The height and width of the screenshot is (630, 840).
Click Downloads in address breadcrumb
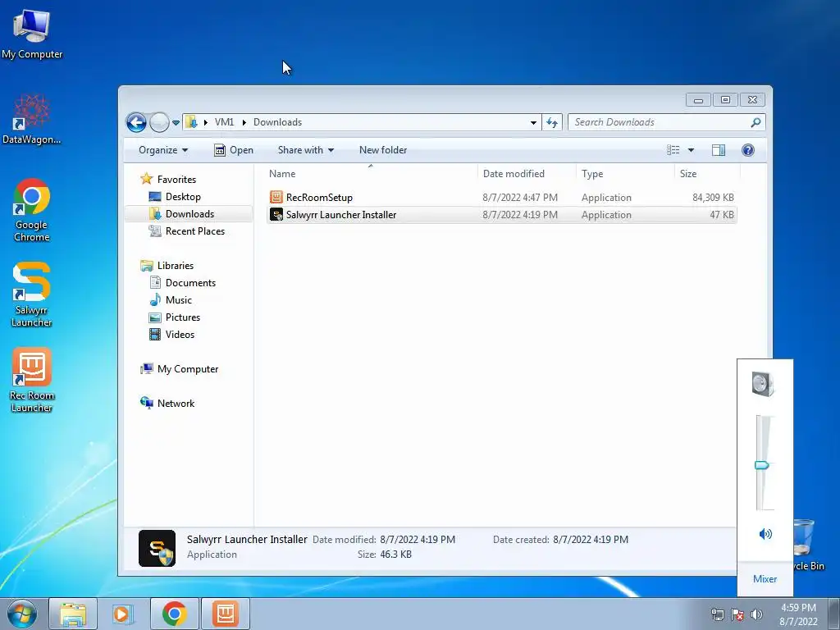(277, 122)
